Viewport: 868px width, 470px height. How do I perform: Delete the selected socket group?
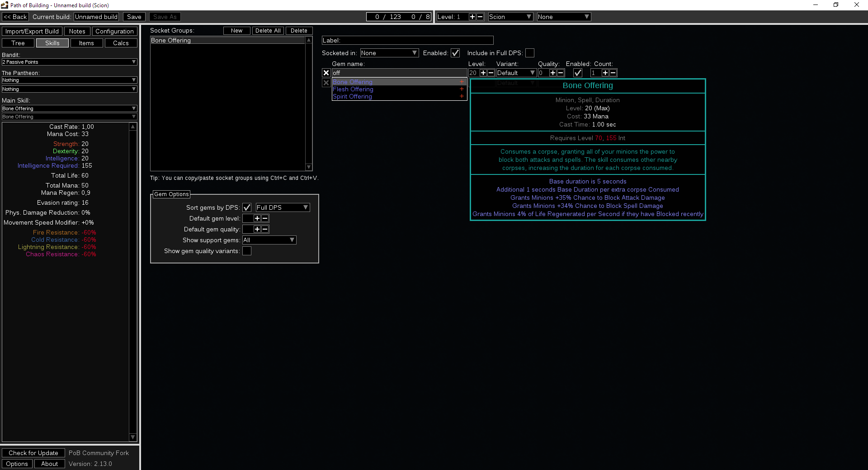coord(299,31)
